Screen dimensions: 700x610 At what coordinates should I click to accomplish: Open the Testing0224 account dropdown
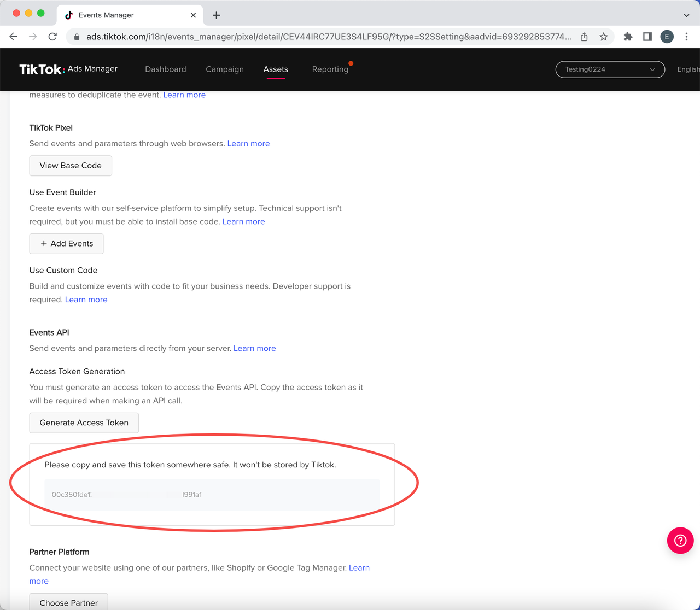(609, 69)
